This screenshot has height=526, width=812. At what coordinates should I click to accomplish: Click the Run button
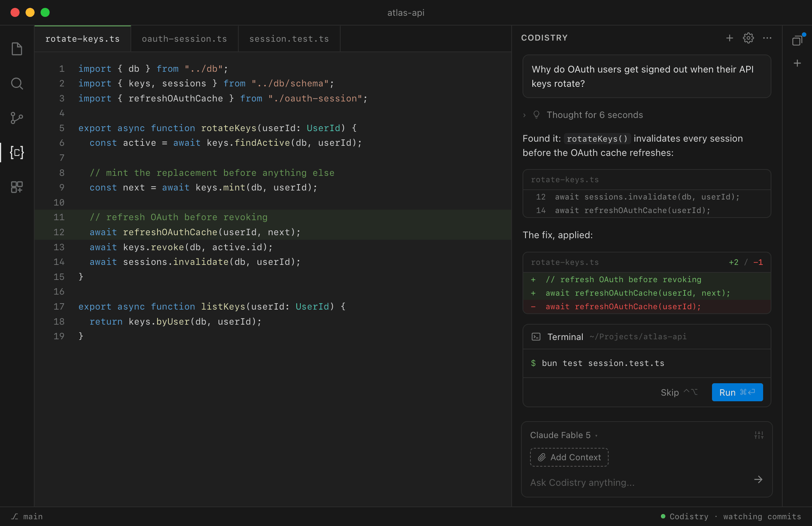737,392
